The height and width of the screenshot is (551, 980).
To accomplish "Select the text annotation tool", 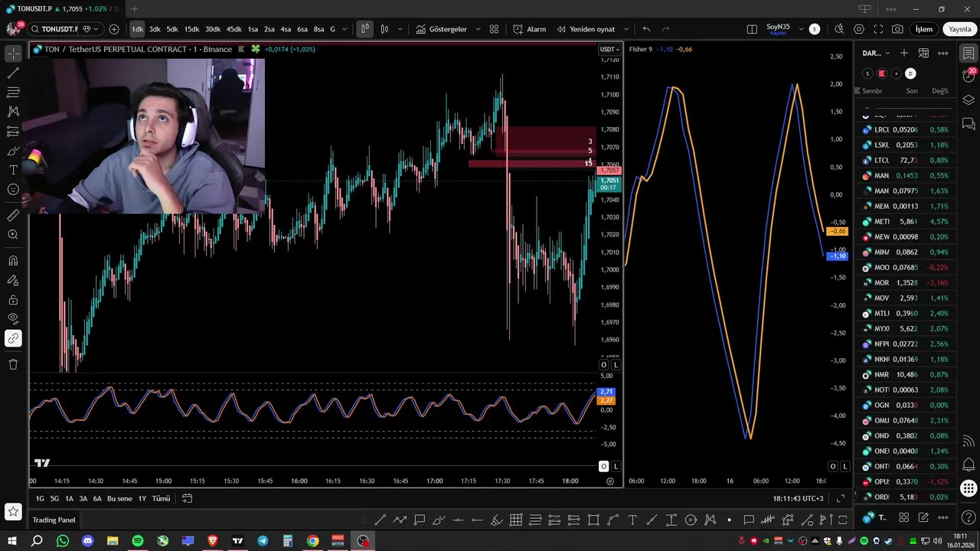I will (13, 170).
